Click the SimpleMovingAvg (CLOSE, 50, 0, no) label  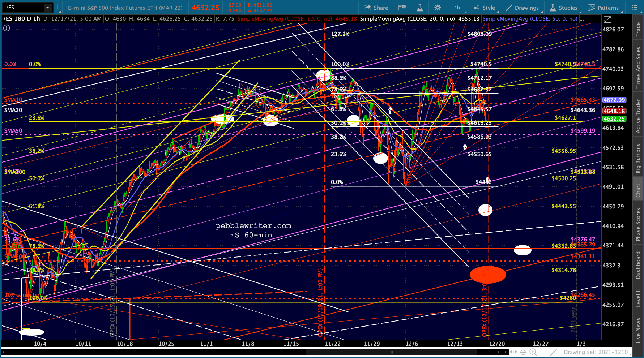coord(530,19)
